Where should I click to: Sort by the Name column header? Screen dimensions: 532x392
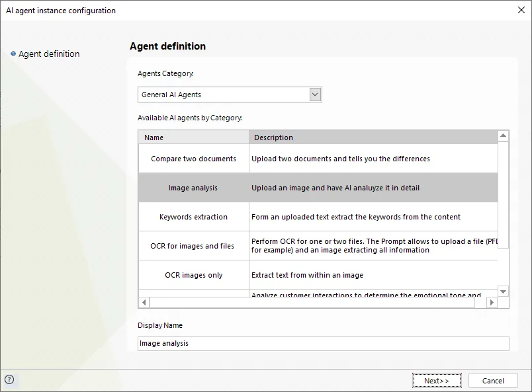pos(193,137)
